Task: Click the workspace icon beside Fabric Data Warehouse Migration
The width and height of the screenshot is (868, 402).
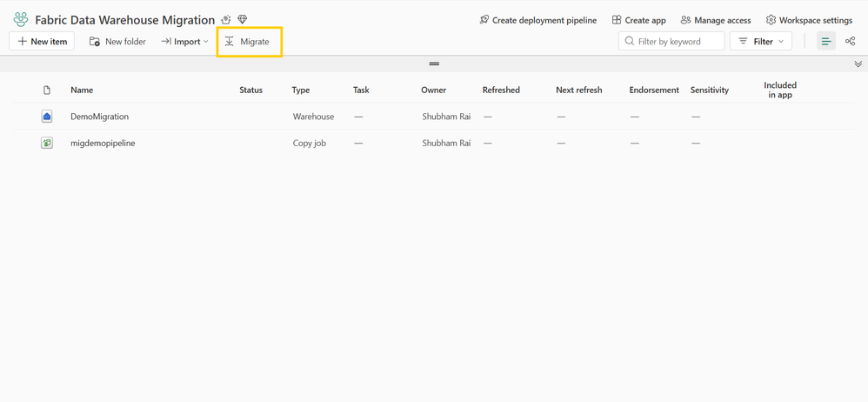Action: pyautogui.click(x=21, y=20)
